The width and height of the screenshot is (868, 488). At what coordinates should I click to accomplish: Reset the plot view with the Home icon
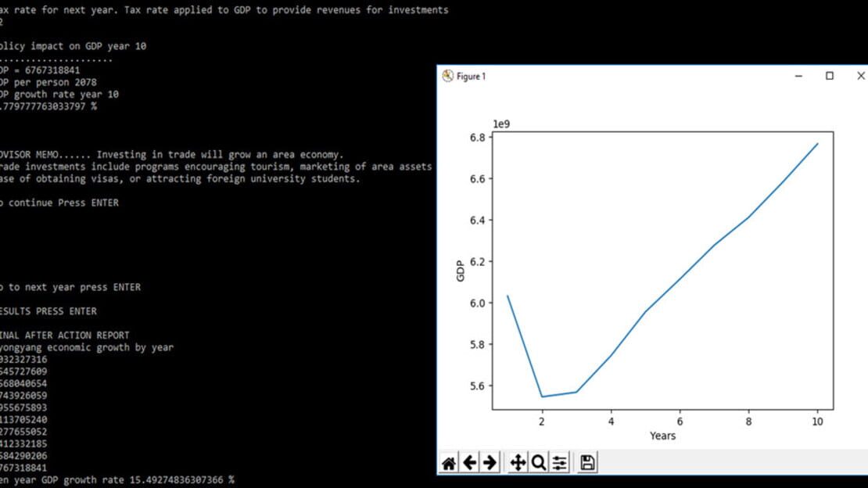click(x=448, y=462)
